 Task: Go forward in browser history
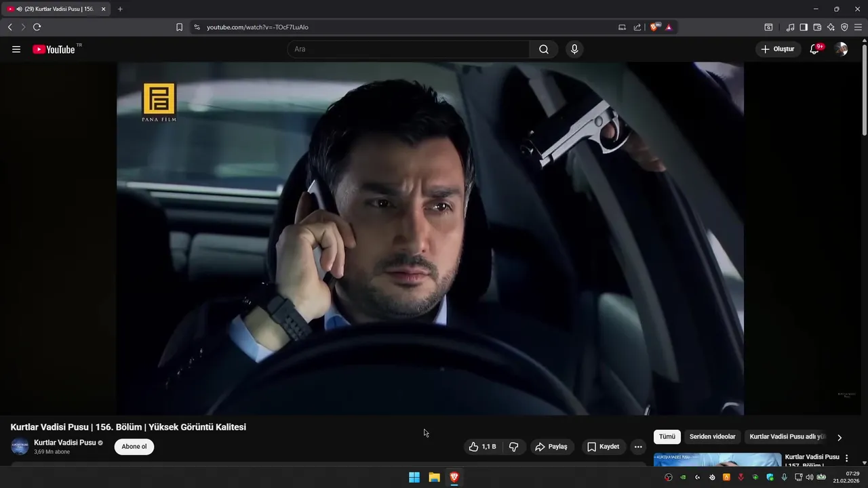point(23,27)
